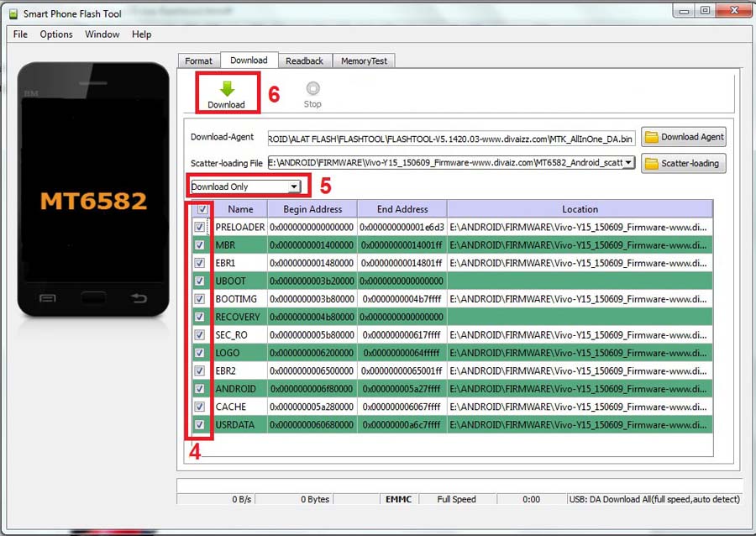Uncheck the MBR partition checkbox
Image resolution: width=756 pixels, height=536 pixels.
tap(199, 244)
